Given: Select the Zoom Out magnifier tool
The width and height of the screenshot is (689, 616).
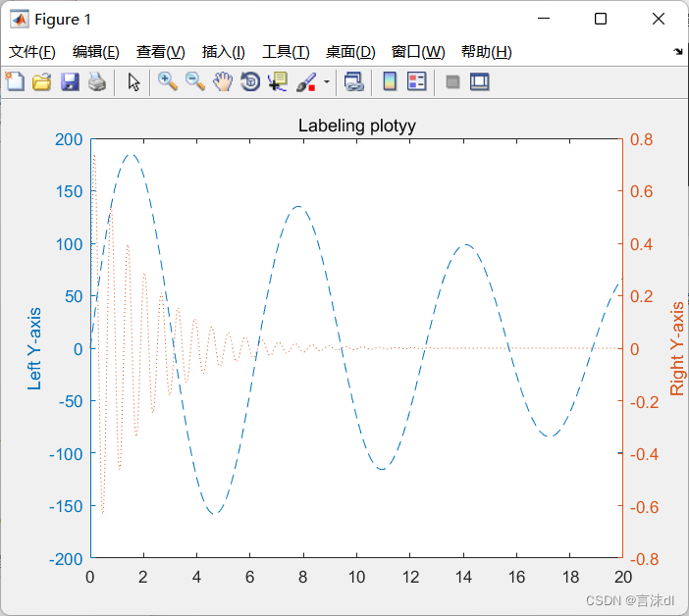Looking at the screenshot, I should click(x=195, y=82).
